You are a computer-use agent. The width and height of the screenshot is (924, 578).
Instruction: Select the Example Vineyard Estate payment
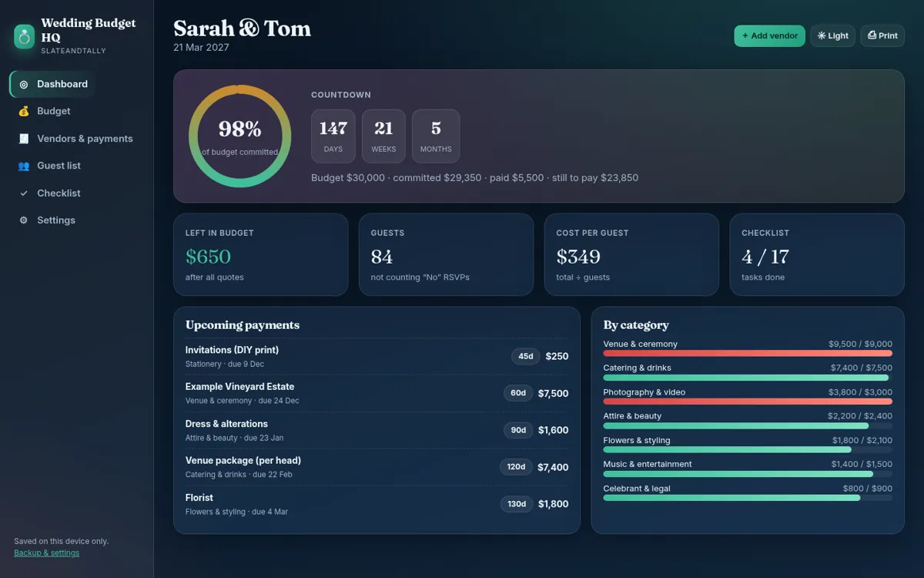click(377, 393)
